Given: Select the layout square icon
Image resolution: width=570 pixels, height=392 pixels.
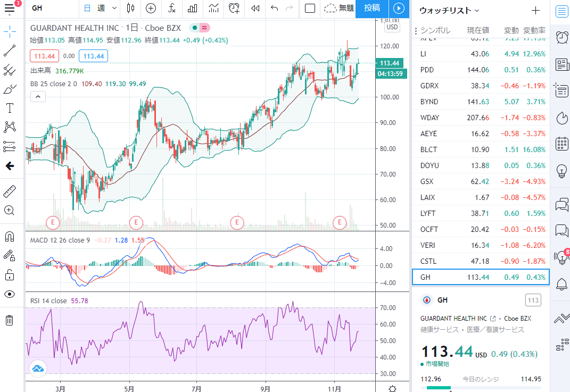Looking at the screenshot, I should (310, 8).
